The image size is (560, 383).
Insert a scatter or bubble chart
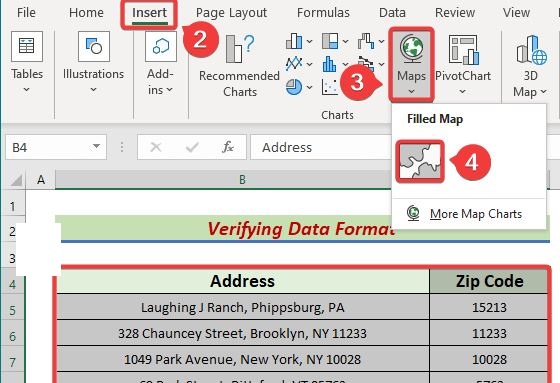[x=330, y=87]
